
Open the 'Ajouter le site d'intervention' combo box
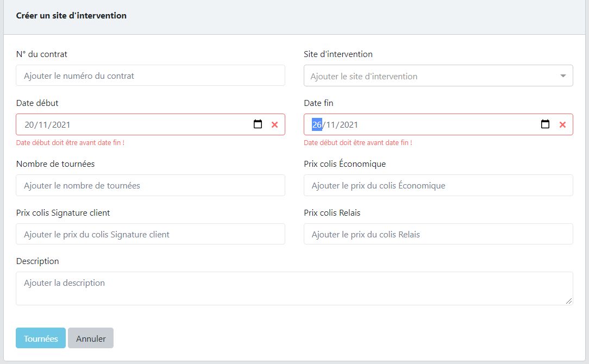(438, 76)
